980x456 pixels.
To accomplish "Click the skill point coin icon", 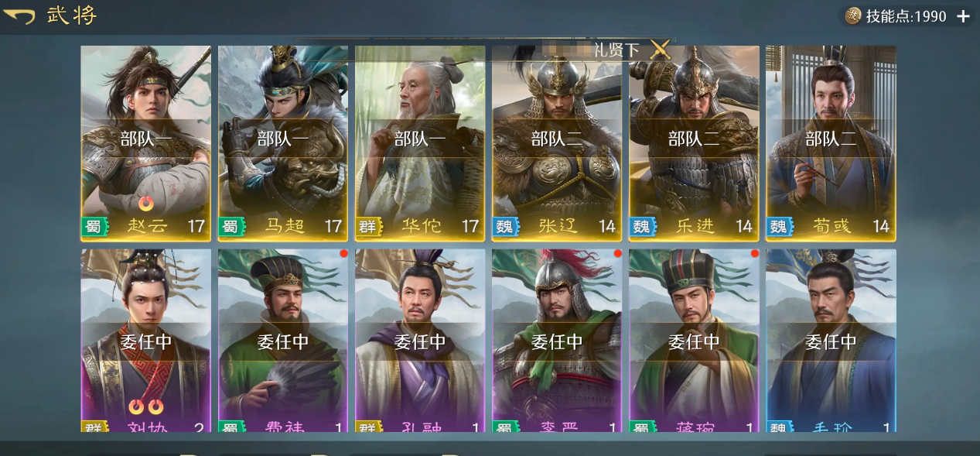I will [853, 15].
